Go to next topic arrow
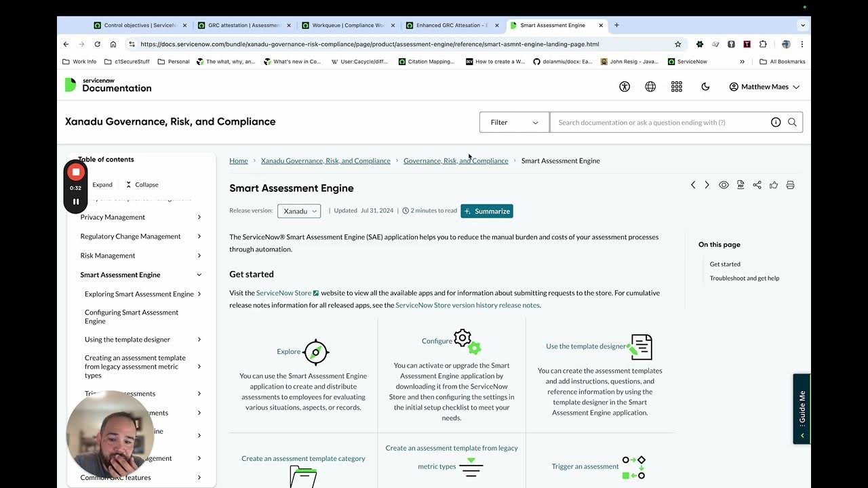The width and height of the screenshot is (868, 488). click(707, 185)
